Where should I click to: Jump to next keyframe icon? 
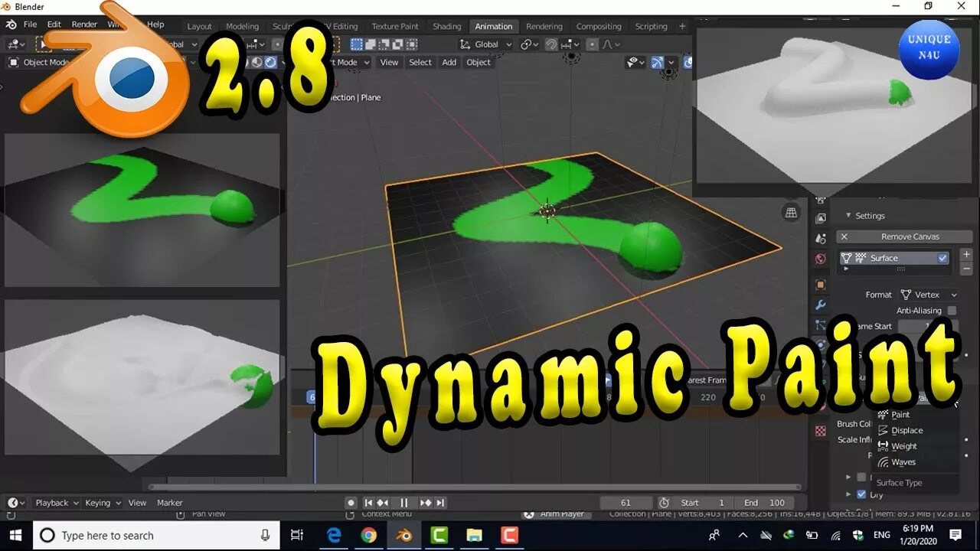click(426, 503)
